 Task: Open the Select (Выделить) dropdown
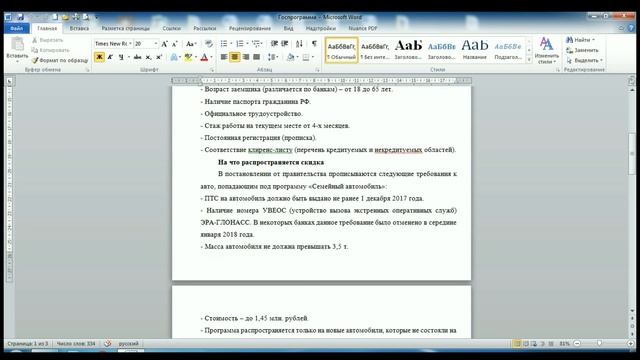point(584,60)
